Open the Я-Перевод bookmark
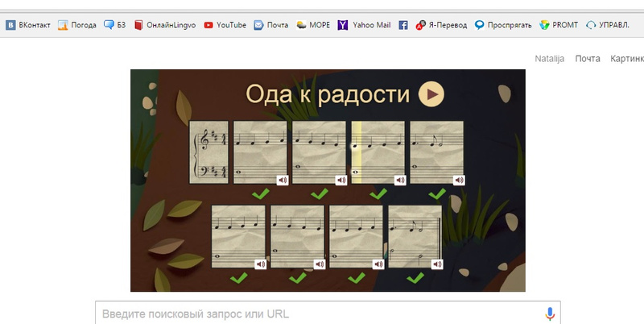The image size is (644, 324). (x=441, y=25)
